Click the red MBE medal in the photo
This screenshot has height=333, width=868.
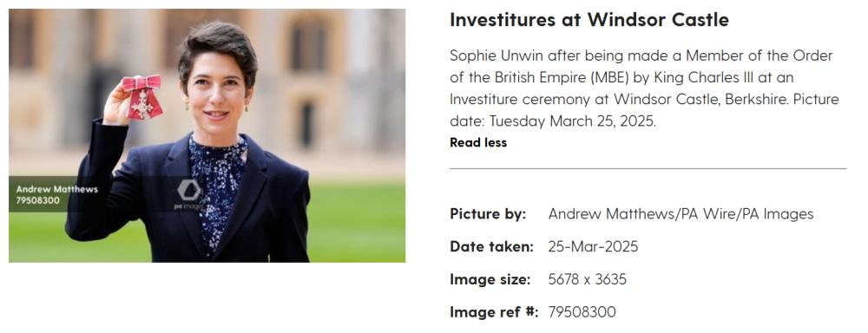coord(143,97)
